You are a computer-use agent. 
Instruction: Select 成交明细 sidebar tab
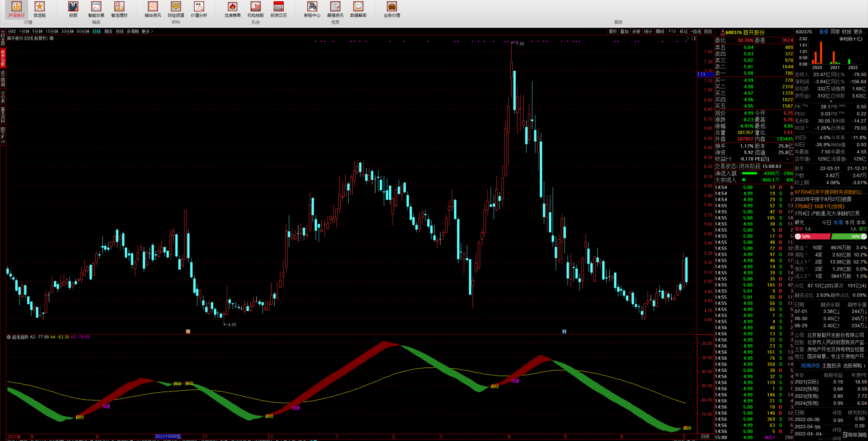pos(3,78)
